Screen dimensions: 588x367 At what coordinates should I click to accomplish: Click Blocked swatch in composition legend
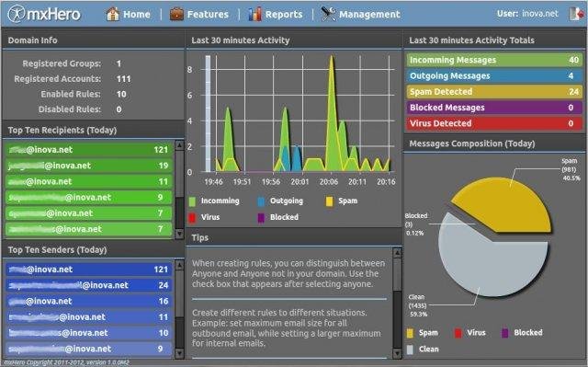click(505, 333)
